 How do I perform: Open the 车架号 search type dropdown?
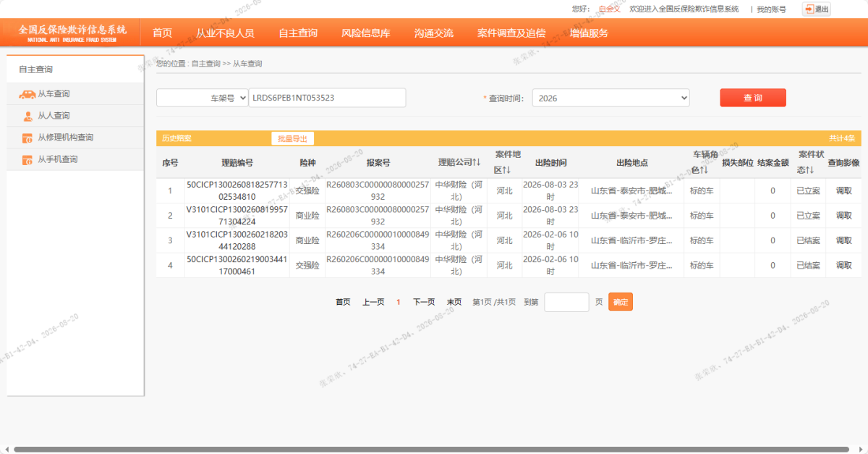[202, 98]
